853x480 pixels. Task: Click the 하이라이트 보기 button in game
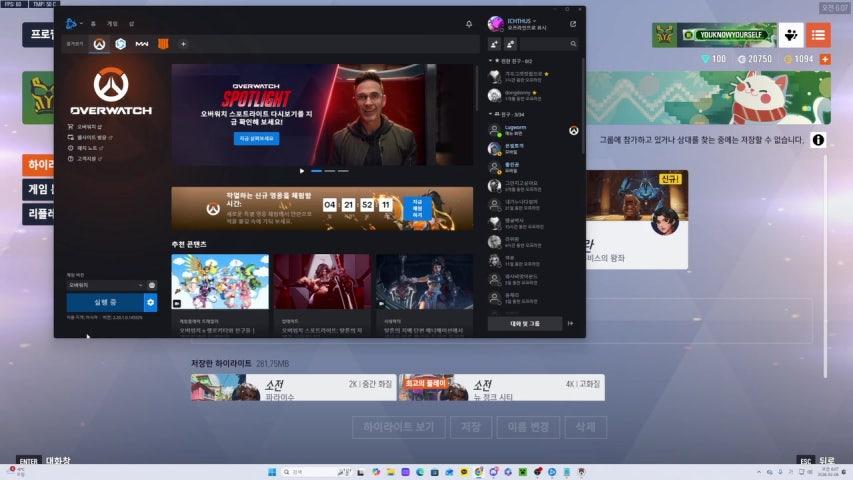(x=399, y=427)
